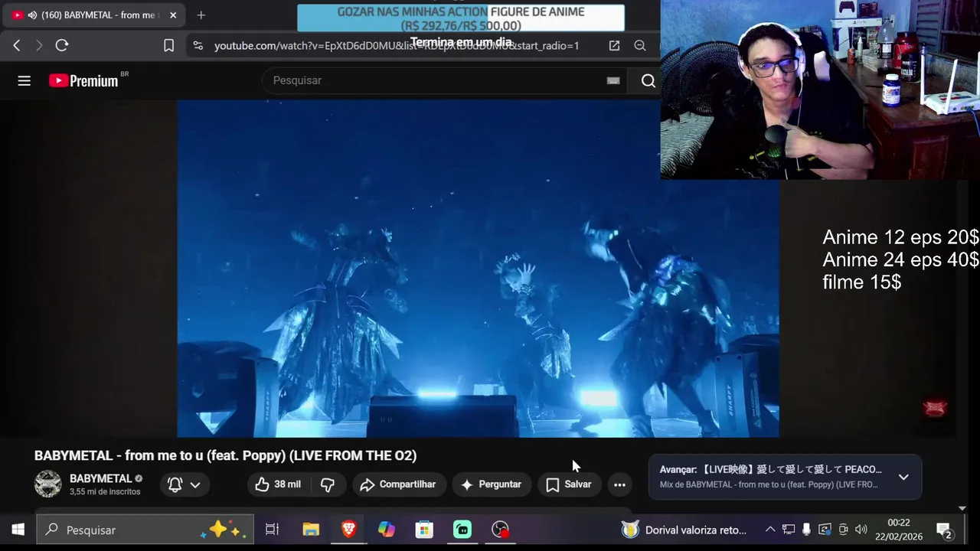Click the 3,55 mi de inscritos text
980x551 pixels.
[105, 492]
